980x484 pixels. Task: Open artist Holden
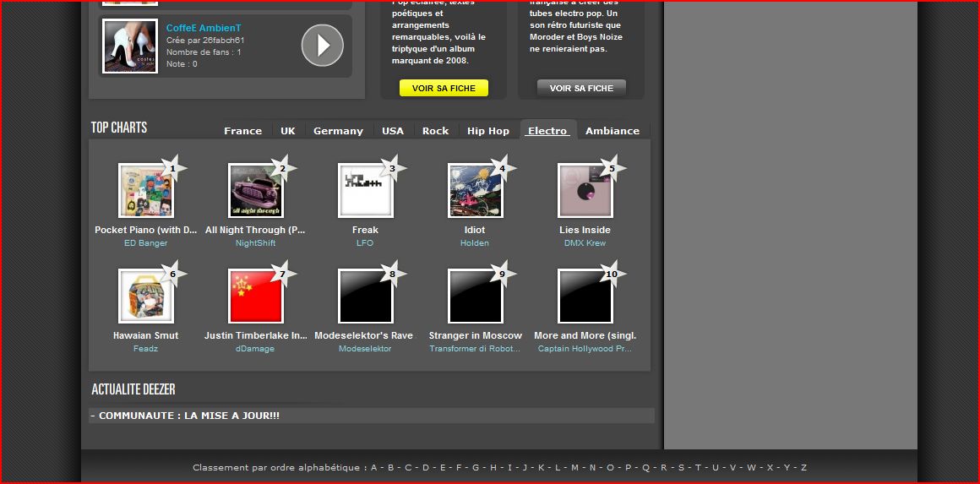pos(475,243)
